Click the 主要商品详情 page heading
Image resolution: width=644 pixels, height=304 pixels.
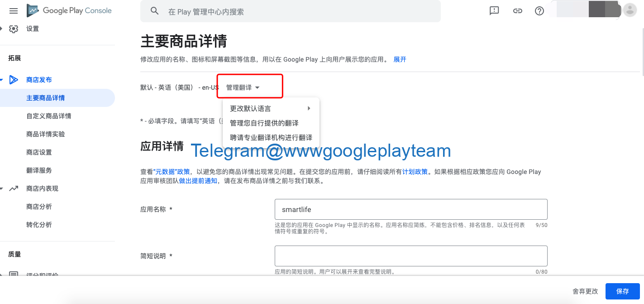184,41
